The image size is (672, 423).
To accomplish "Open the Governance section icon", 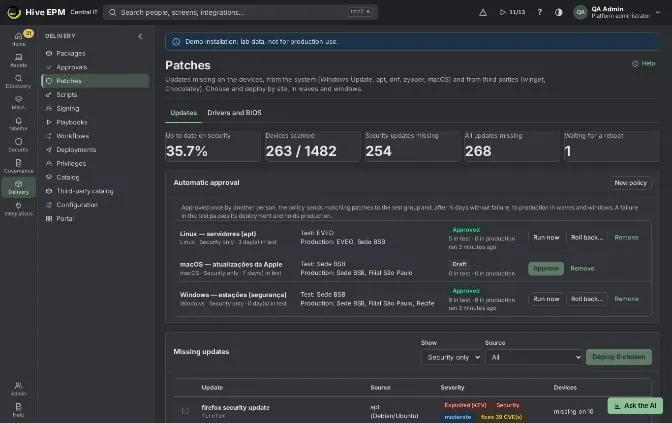I will (18, 166).
